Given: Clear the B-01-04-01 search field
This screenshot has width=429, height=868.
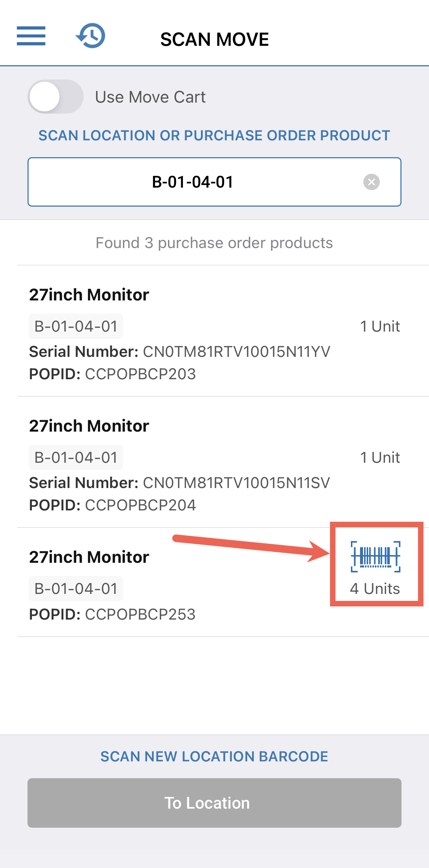Looking at the screenshot, I should click(x=371, y=182).
